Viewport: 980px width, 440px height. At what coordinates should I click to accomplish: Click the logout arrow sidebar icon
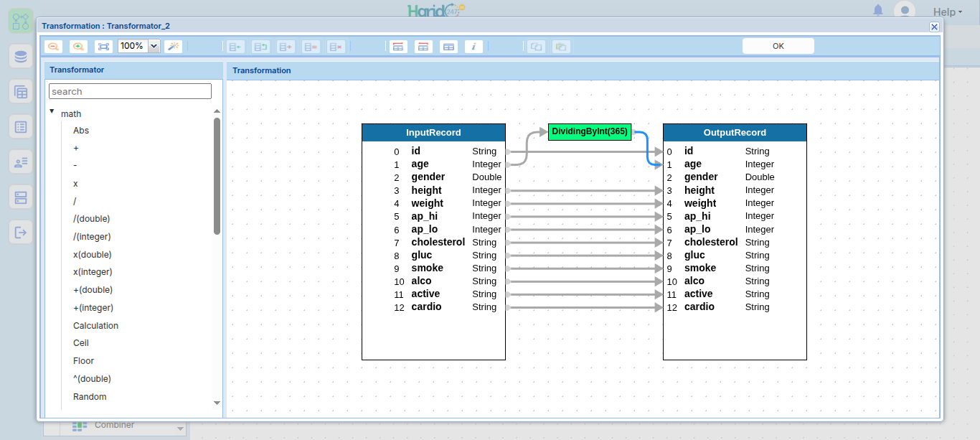[21, 232]
